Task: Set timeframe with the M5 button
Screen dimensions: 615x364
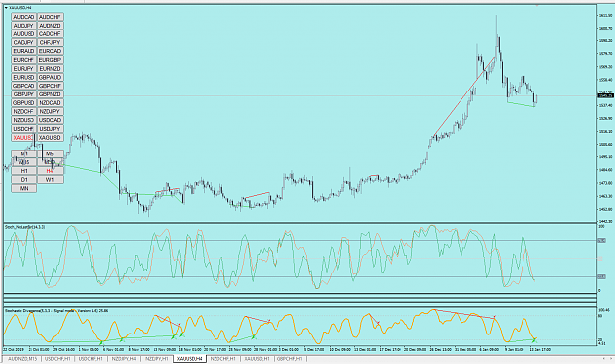Action: tap(50, 153)
